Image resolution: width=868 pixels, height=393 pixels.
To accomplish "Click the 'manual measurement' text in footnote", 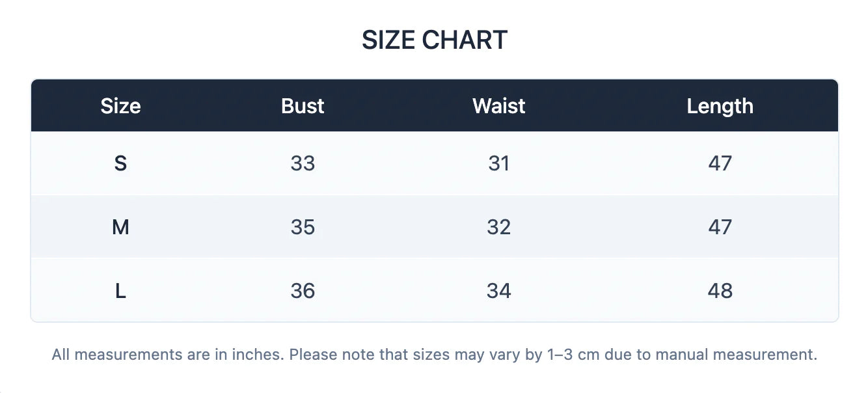I will pos(735,355).
